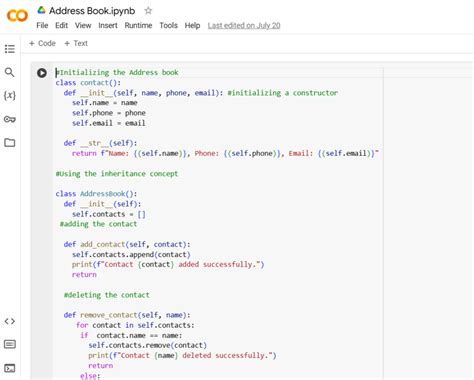
Task: Click the line if contact.name == name
Action: 131,335
